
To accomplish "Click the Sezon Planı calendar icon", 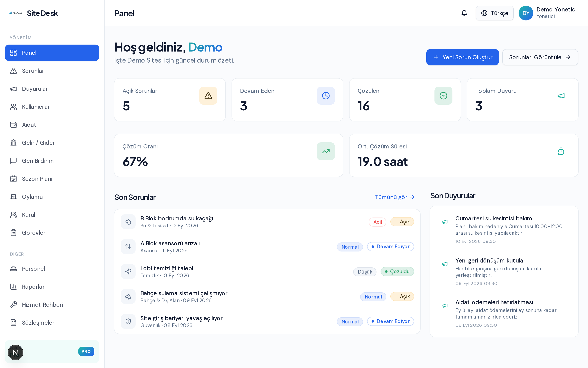I will 14,179.
